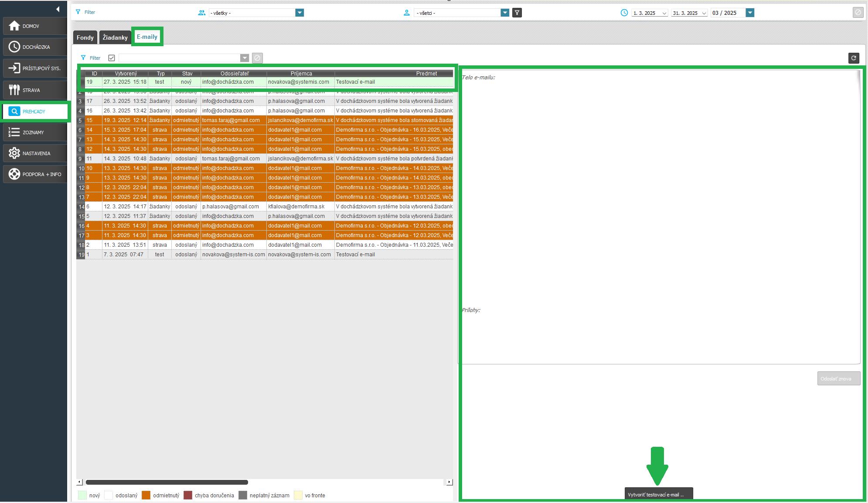Switch to the Fondy tab
Image resolution: width=868 pixels, height=503 pixels.
[x=85, y=37]
